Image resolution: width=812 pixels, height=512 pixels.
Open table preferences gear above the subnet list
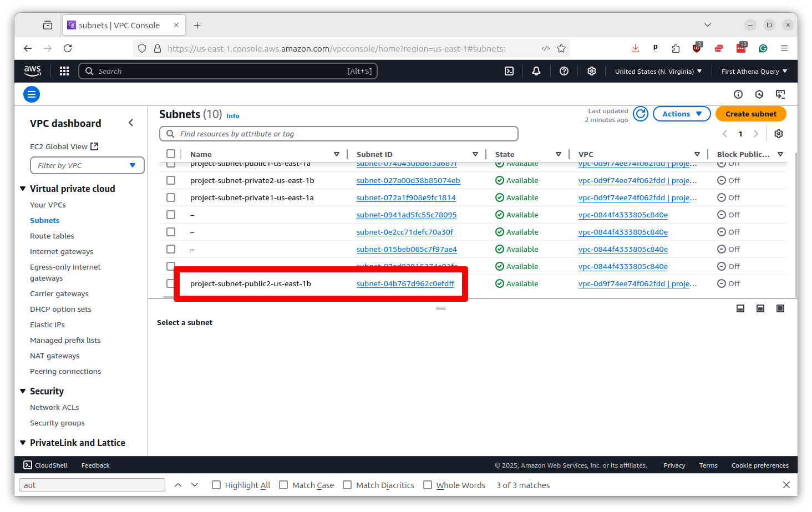[778, 134]
